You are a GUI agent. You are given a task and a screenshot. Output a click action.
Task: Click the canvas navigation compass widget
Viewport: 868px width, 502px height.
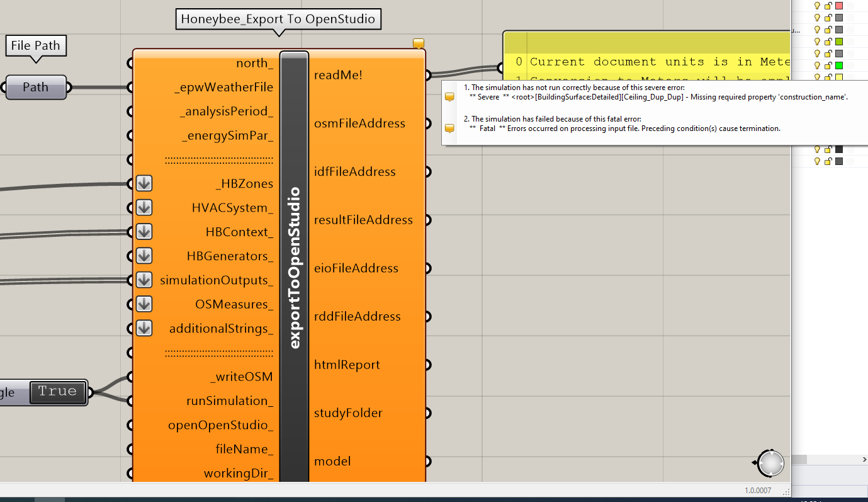pos(770,463)
